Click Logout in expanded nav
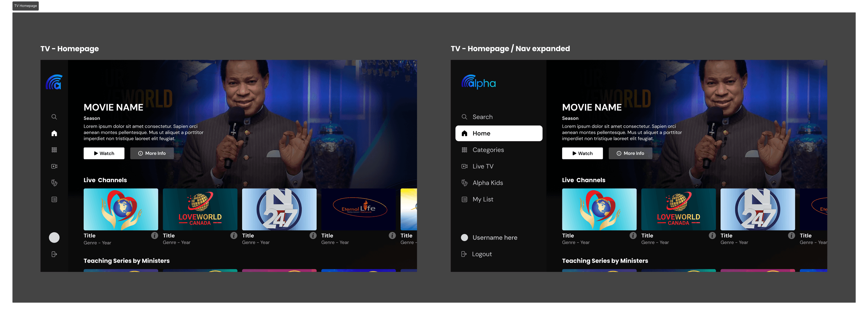Image resolution: width=868 pixels, height=315 pixels. pos(477,254)
